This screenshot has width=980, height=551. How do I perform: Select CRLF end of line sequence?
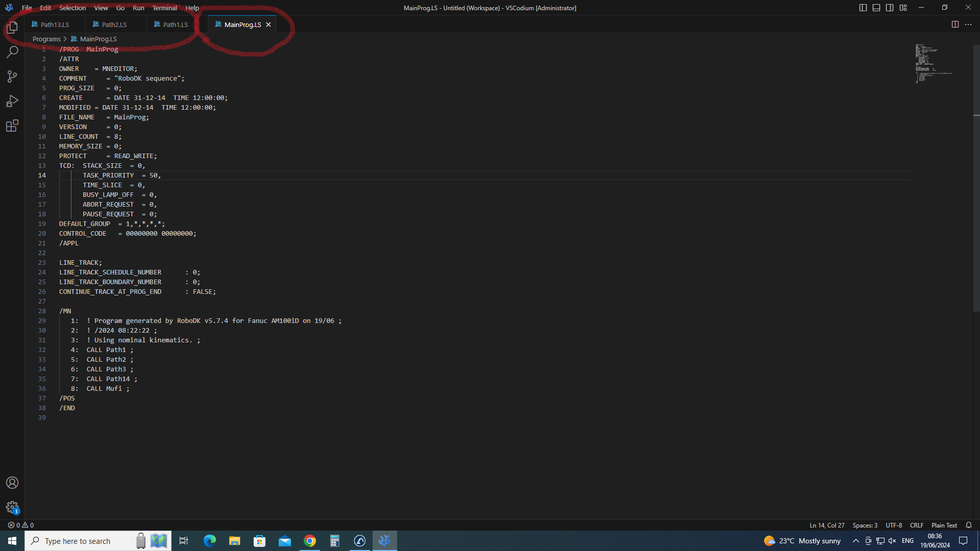point(916,525)
